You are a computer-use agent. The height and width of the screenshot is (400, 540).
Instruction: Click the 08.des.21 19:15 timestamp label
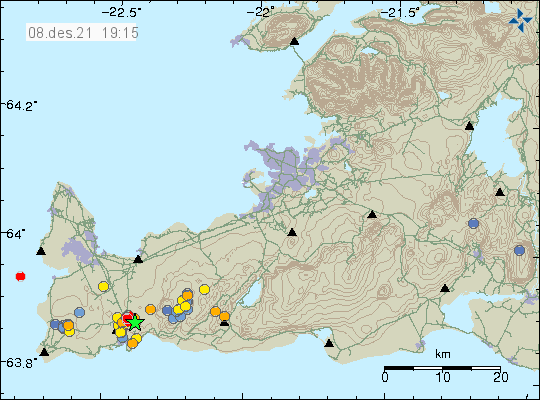tap(81, 33)
